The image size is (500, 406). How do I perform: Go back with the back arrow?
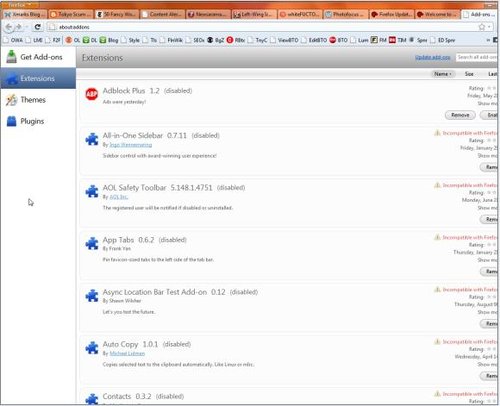click(x=9, y=27)
